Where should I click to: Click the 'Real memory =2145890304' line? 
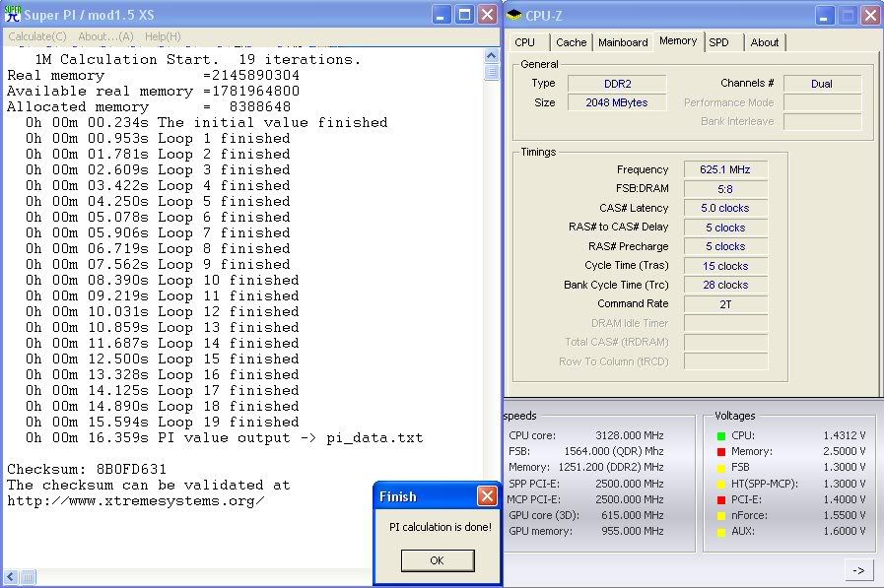point(154,75)
